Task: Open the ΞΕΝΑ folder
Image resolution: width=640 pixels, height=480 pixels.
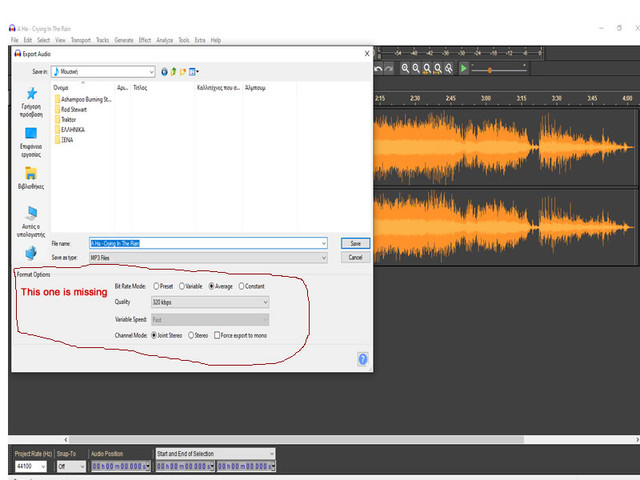Action: point(64,140)
